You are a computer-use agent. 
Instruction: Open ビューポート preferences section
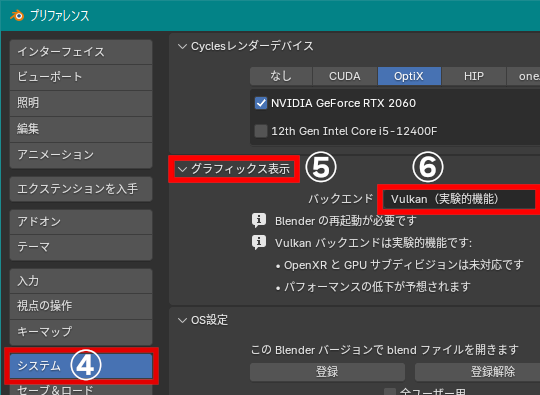pos(81,77)
